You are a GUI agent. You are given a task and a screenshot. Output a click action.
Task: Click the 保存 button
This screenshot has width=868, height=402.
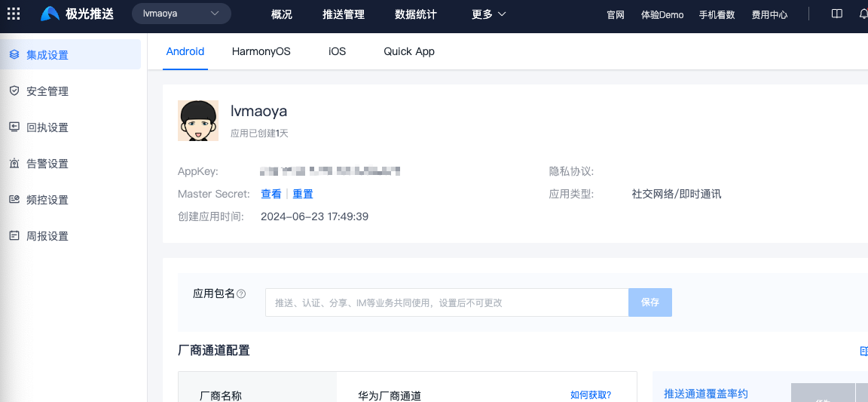(x=649, y=302)
